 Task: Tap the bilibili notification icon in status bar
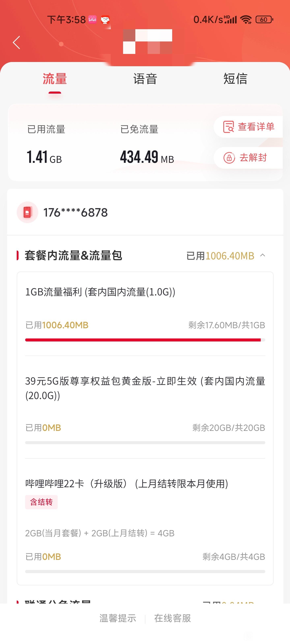(92, 20)
